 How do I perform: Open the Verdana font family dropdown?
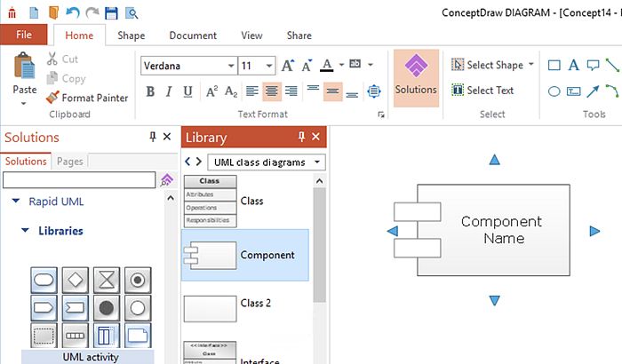coord(231,66)
